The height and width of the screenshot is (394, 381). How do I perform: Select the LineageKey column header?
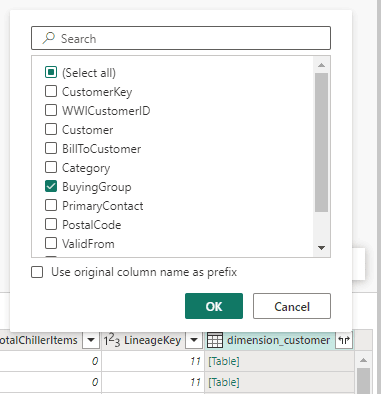153,340
